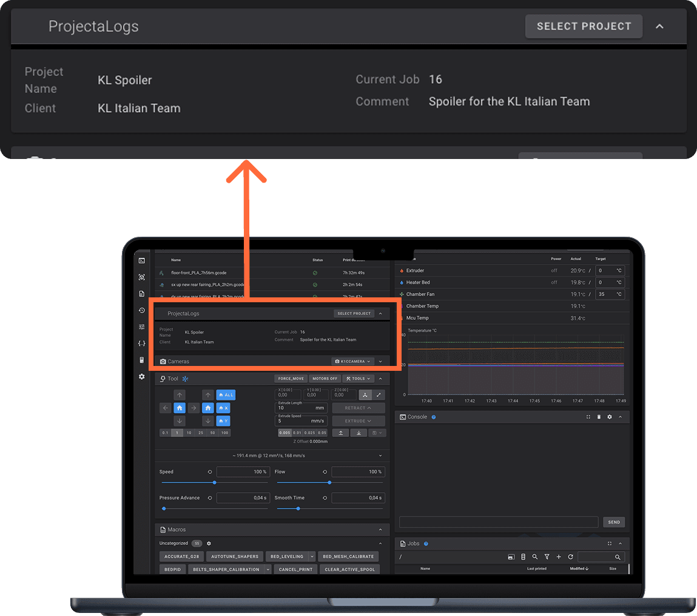Open the search icon in the Jobs panel

pyautogui.click(x=534, y=557)
